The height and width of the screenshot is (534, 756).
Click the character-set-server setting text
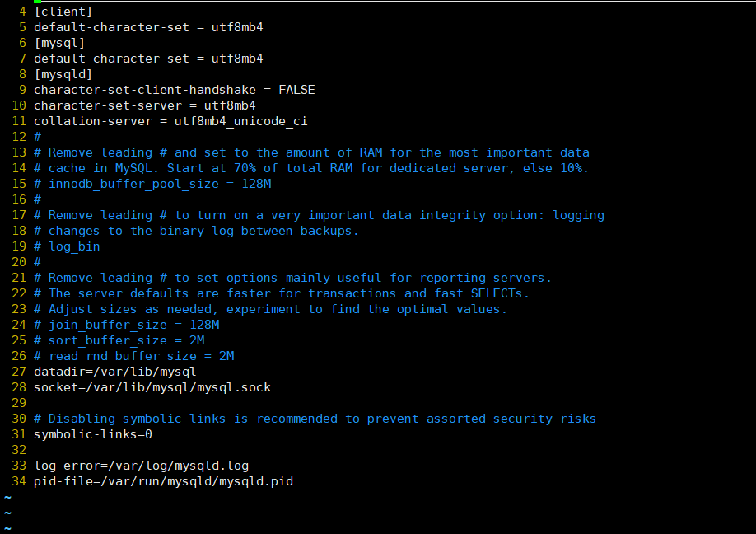pos(145,105)
